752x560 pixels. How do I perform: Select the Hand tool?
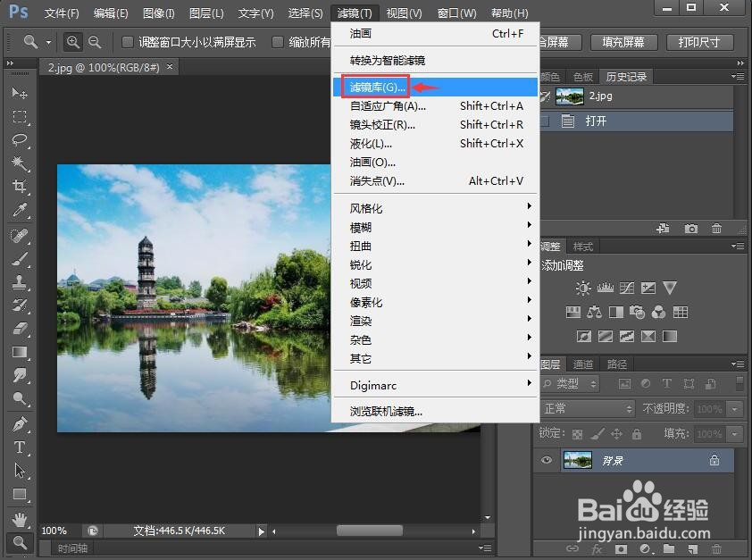tap(21, 519)
